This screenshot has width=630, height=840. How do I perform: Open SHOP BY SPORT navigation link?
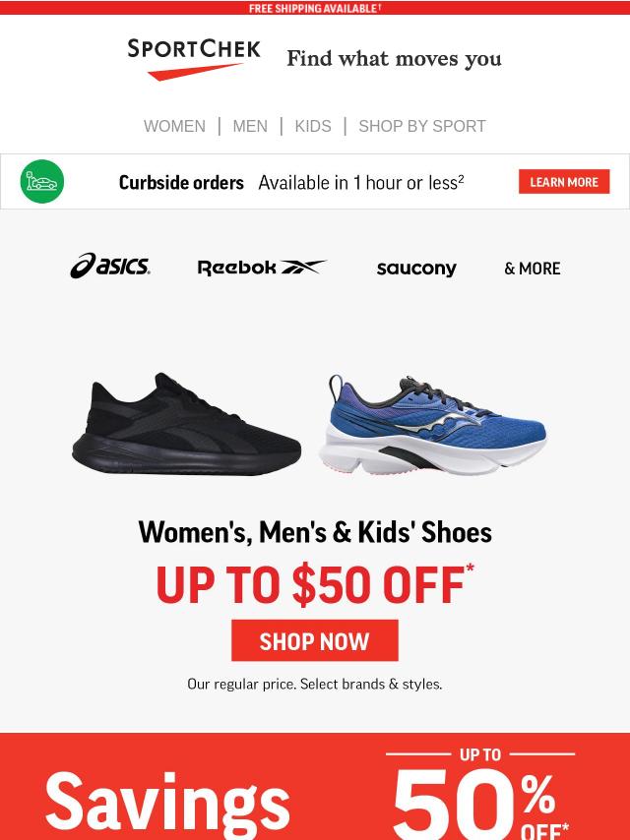(x=422, y=127)
